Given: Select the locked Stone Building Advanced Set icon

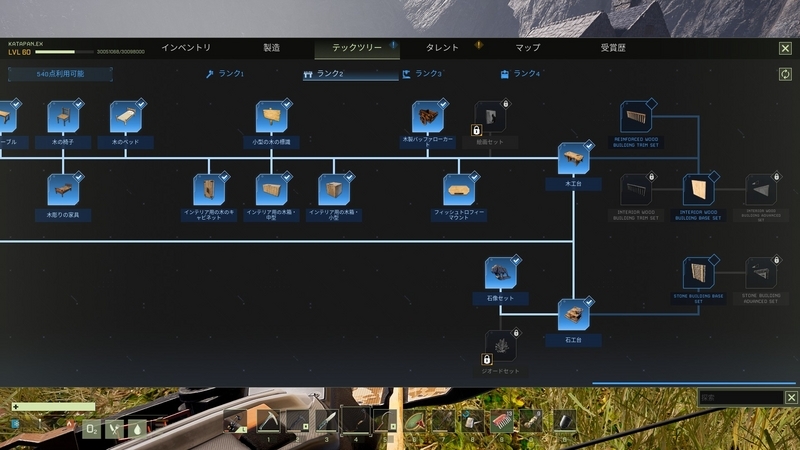Looking at the screenshot, I should [761, 273].
